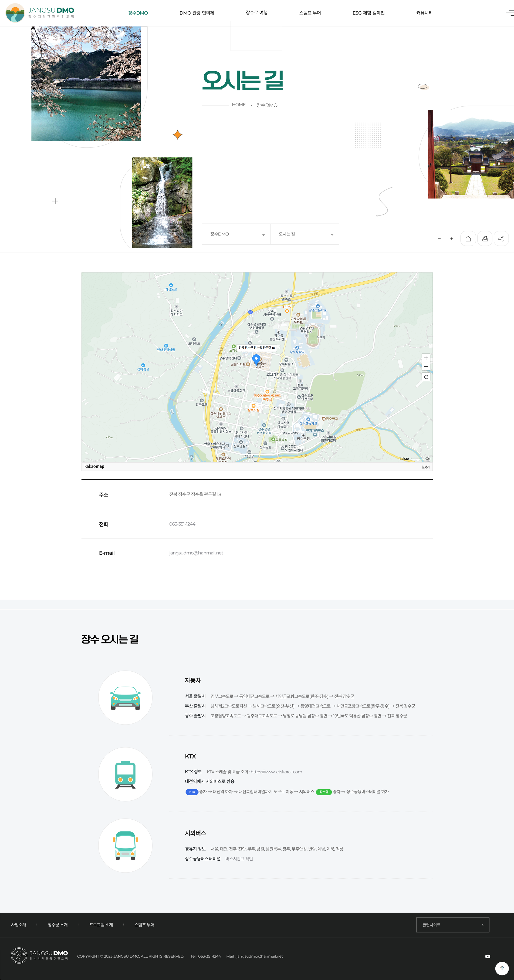Click the car illustration icon
This screenshot has height=980, width=514.
point(126,698)
